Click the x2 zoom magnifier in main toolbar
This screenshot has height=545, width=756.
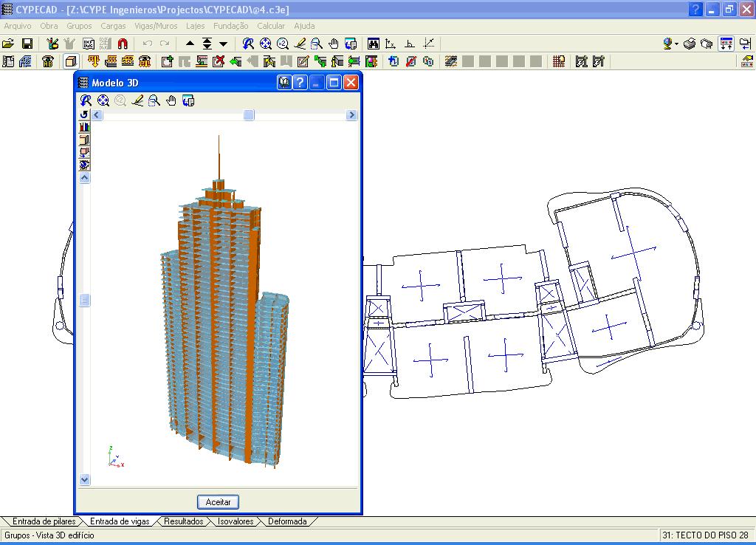[283, 44]
